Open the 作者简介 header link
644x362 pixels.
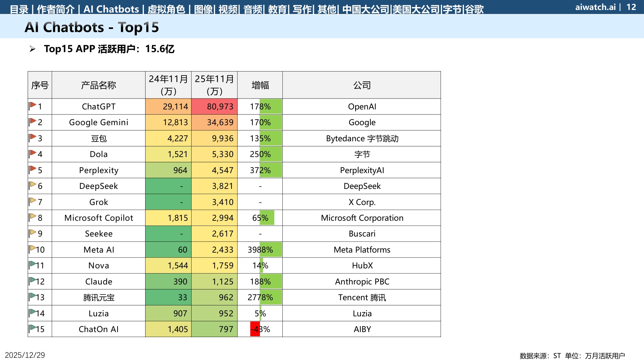(56, 9)
